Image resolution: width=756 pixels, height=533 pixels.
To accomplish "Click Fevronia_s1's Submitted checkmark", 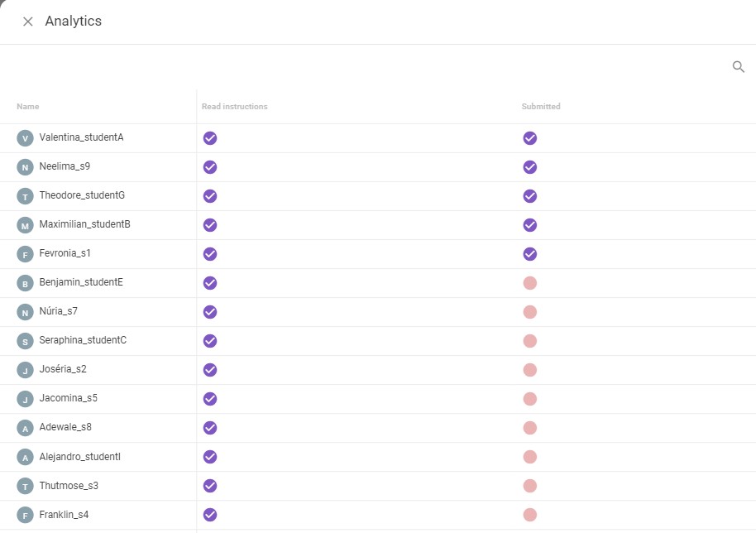I will (x=530, y=254).
